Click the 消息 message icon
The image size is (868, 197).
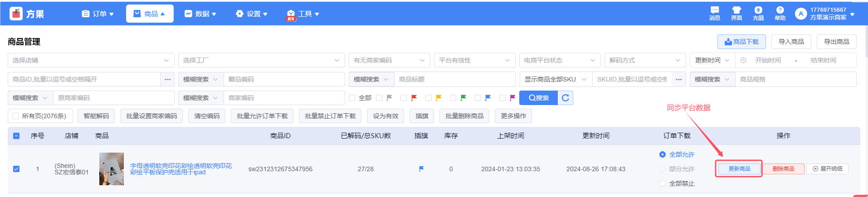(x=715, y=10)
